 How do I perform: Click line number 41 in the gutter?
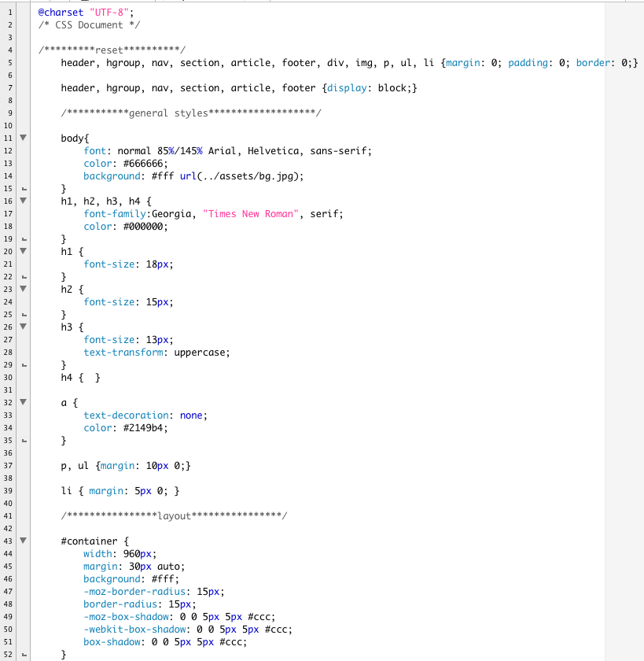coord(9,516)
